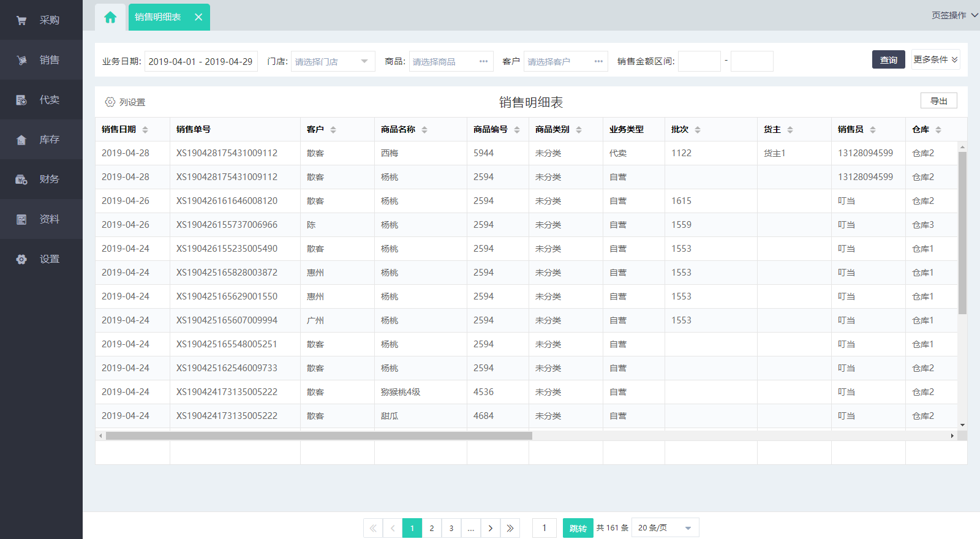
Task: Click warehouse cell 仓库3
Action: pos(923,225)
